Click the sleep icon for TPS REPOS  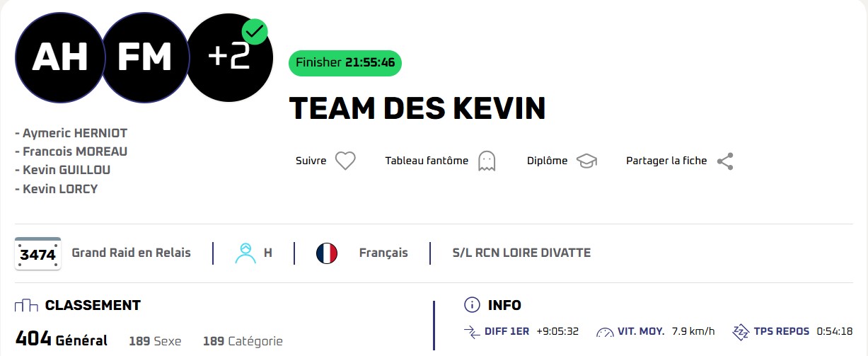point(741,331)
